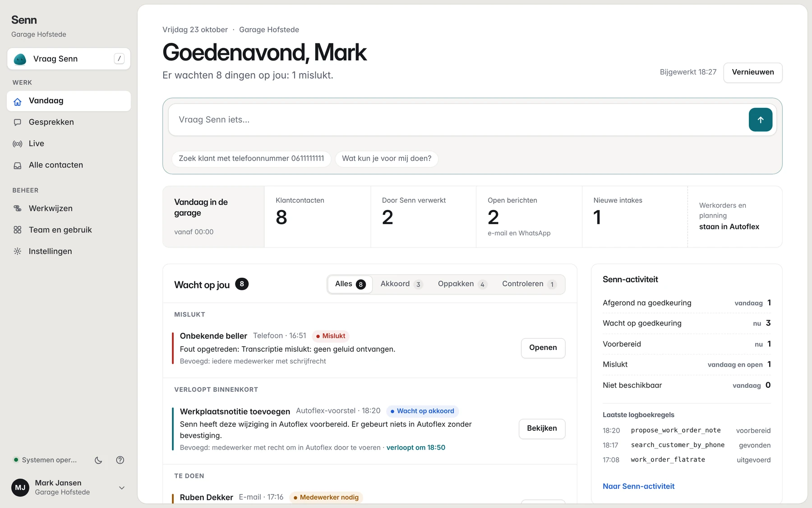Open the Onbekende beller failed item
This screenshot has width=812, height=508.
543,348
